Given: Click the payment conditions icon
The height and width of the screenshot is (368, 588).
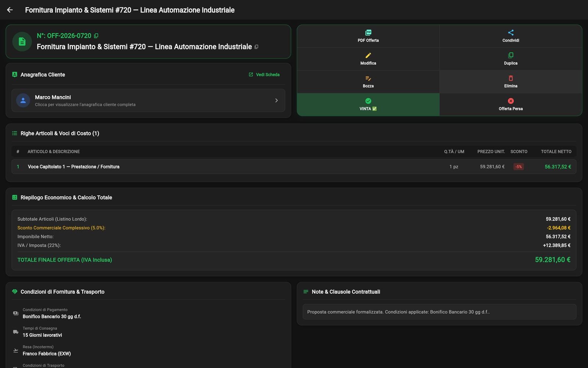Looking at the screenshot, I should 16,313.
